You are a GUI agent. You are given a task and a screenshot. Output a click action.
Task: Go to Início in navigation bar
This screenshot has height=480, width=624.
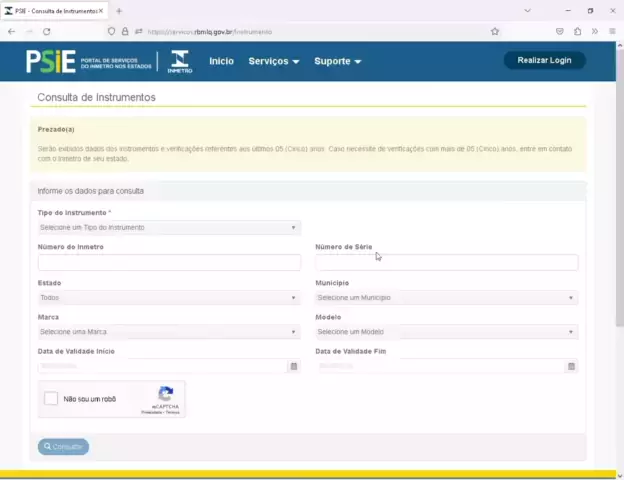click(x=221, y=61)
